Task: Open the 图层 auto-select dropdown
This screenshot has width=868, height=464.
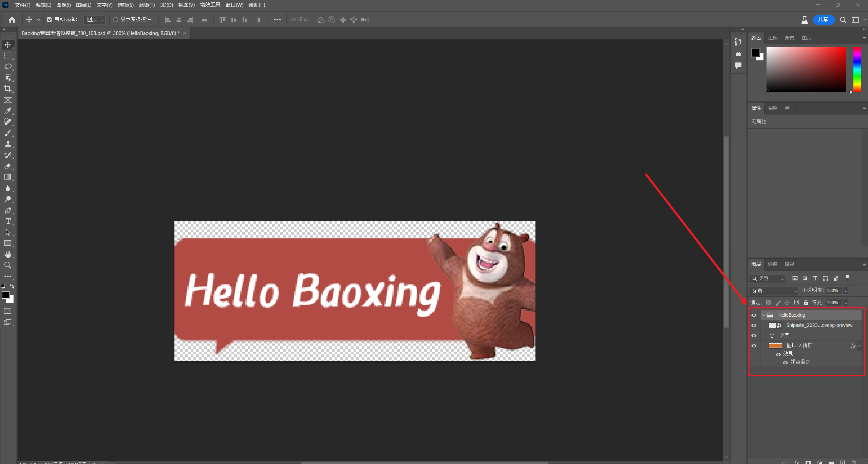Action: click(x=94, y=20)
